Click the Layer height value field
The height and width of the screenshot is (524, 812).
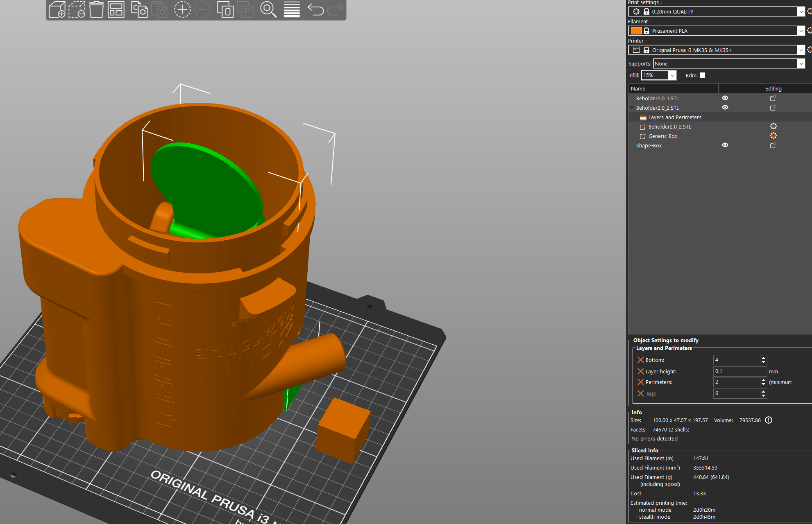click(740, 371)
